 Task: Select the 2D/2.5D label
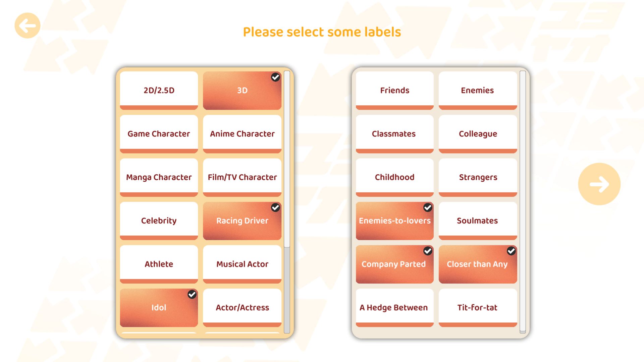pos(159,90)
